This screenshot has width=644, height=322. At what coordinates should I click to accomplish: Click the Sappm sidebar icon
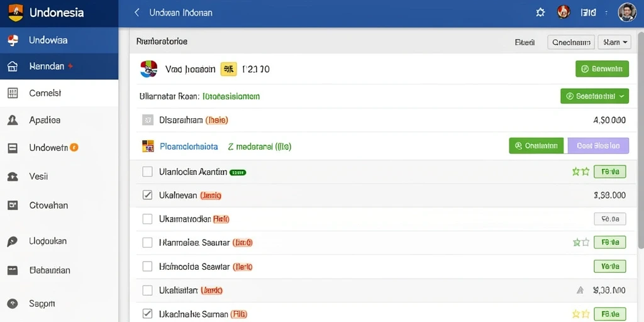pyautogui.click(x=13, y=304)
